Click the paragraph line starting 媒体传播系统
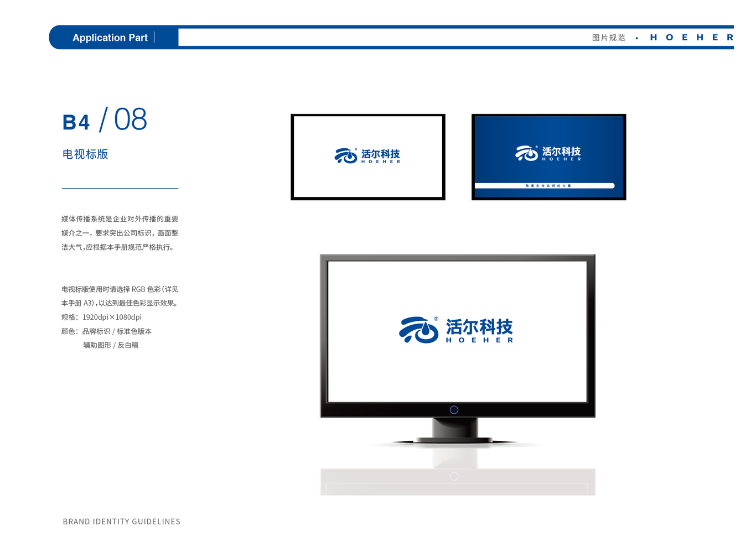 tap(120, 219)
